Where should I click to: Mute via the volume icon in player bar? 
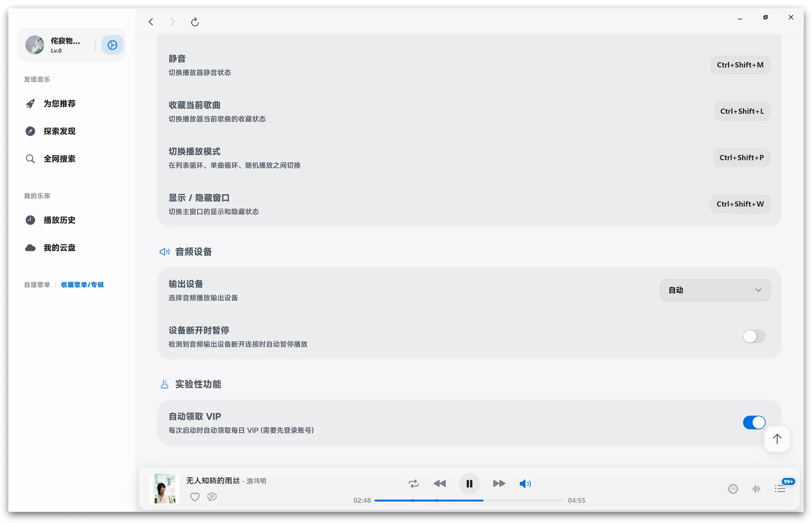click(525, 483)
